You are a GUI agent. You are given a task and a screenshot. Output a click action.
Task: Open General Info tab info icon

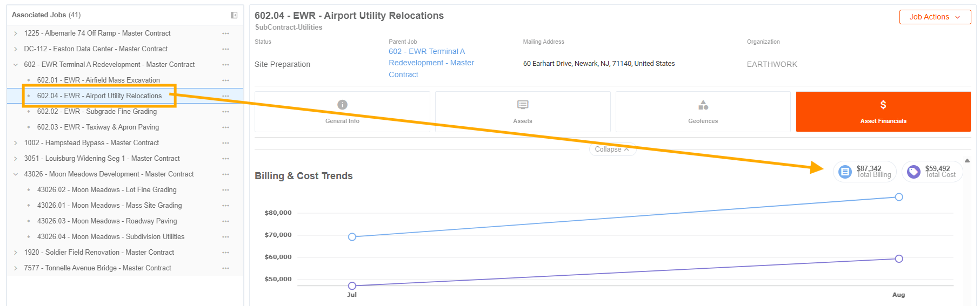point(342,105)
